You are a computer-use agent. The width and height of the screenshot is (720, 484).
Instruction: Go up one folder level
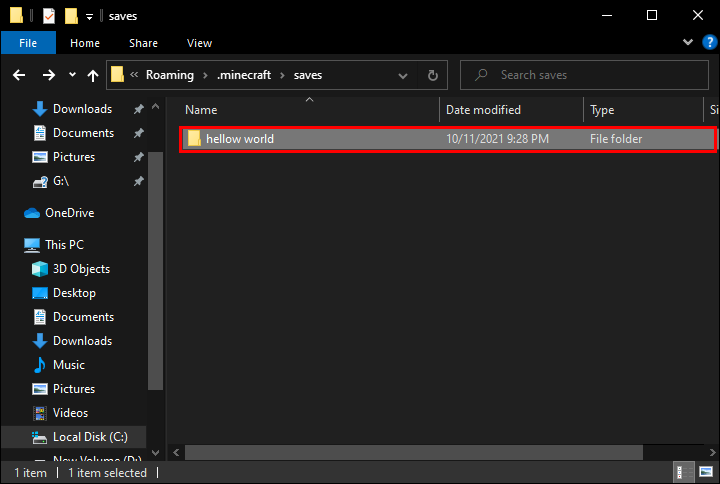coord(93,75)
